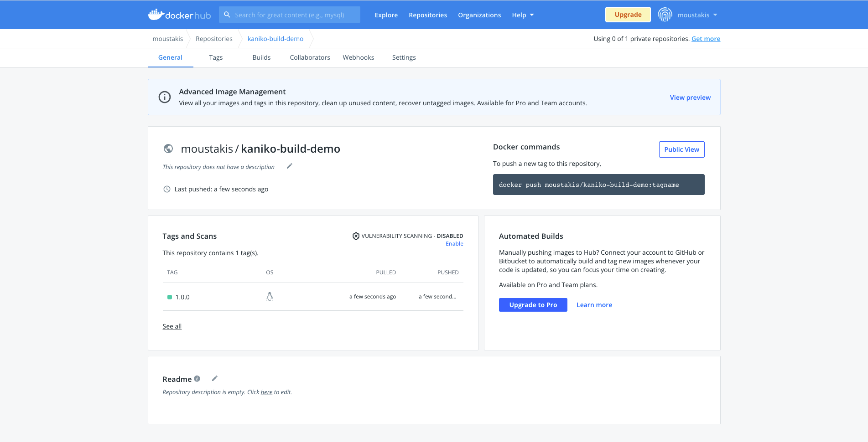Click the Docker commands heading

526,147
